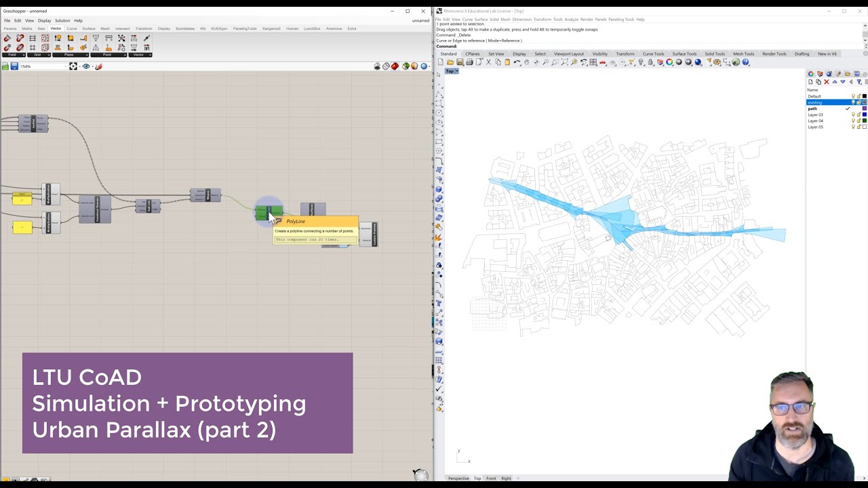Click the sketch pen icon in Grasshopper toolbar
Image resolution: width=868 pixels, height=488 pixels.
click(99, 66)
